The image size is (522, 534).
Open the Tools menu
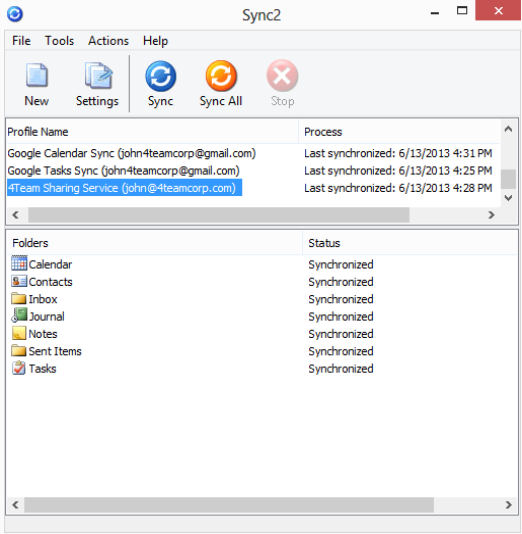(60, 41)
